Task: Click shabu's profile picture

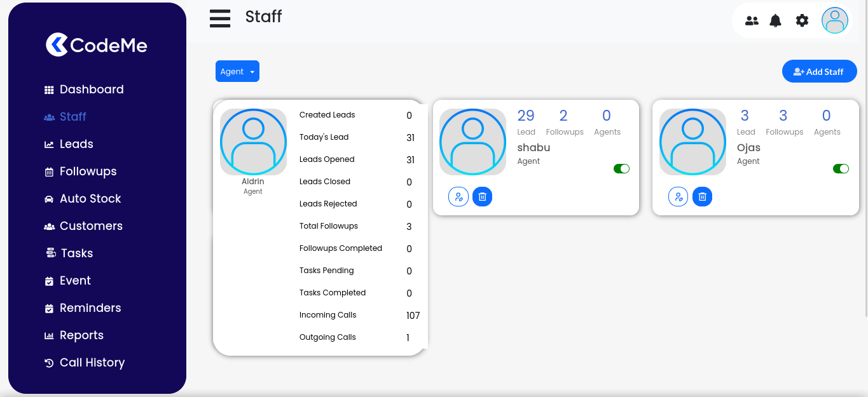Action: [472, 142]
